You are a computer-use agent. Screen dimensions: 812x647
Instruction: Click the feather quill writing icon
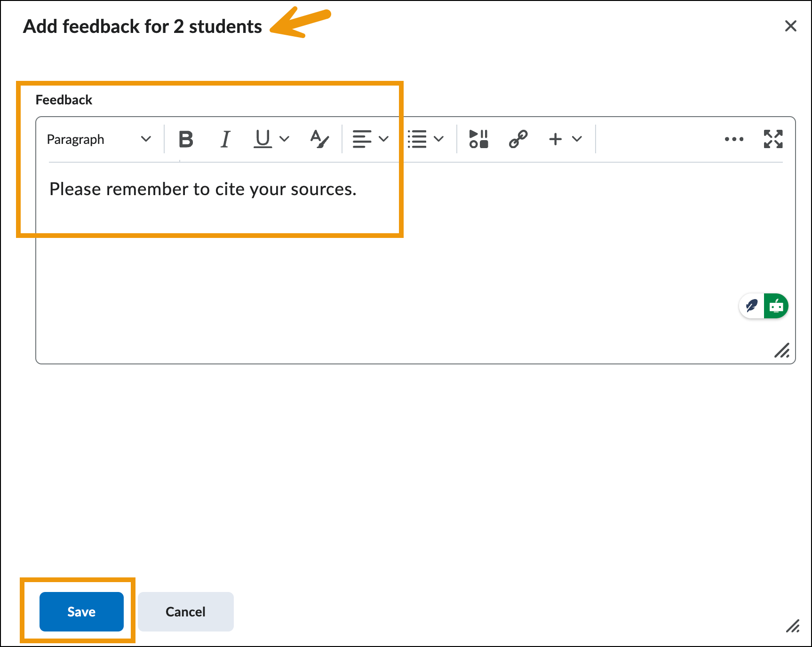(x=752, y=306)
